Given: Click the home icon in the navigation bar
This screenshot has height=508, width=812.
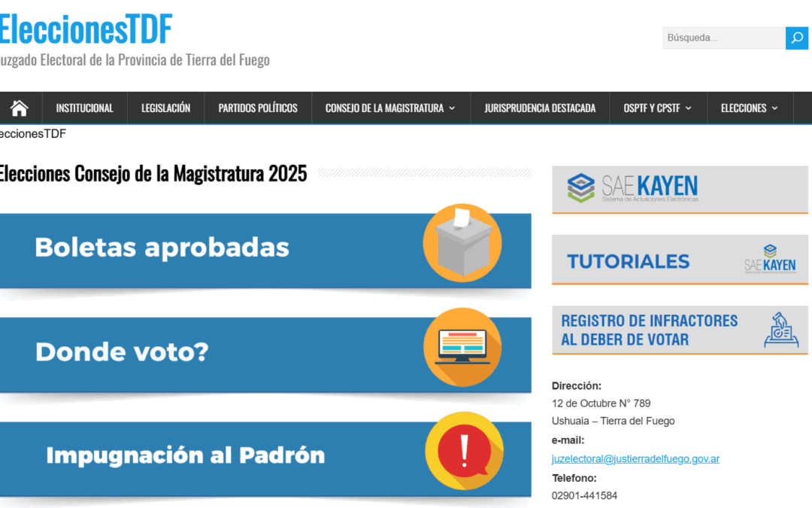Looking at the screenshot, I should 20,107.
